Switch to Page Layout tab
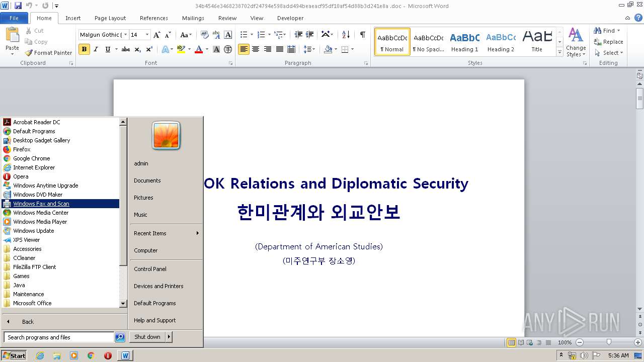644x362 pixels. click(x=110, y=18)
